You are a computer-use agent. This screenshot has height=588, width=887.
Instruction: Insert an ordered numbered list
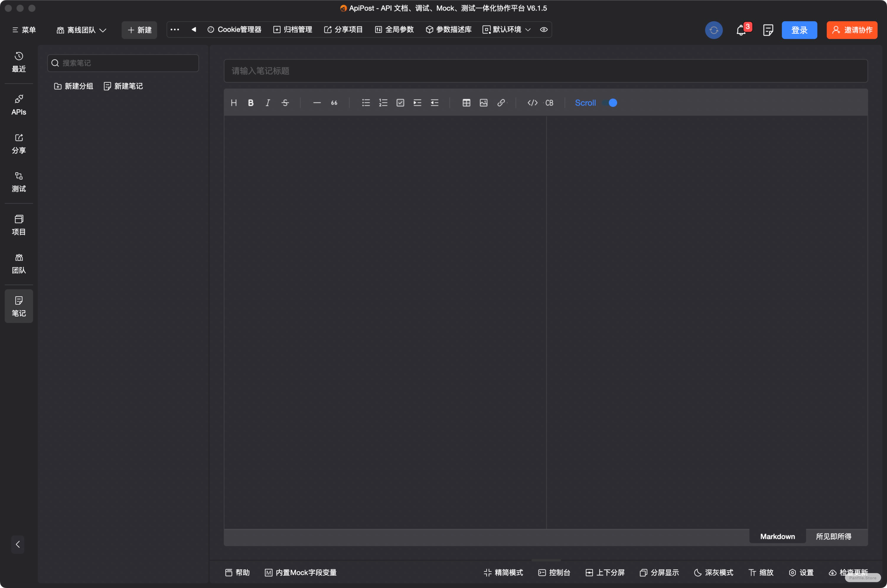click(383, 103)
